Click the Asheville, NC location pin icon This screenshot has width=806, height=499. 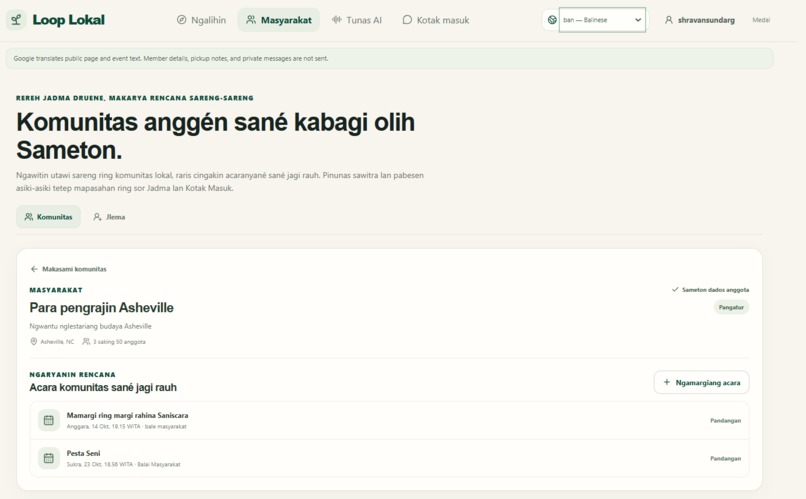tap(34, 342)
